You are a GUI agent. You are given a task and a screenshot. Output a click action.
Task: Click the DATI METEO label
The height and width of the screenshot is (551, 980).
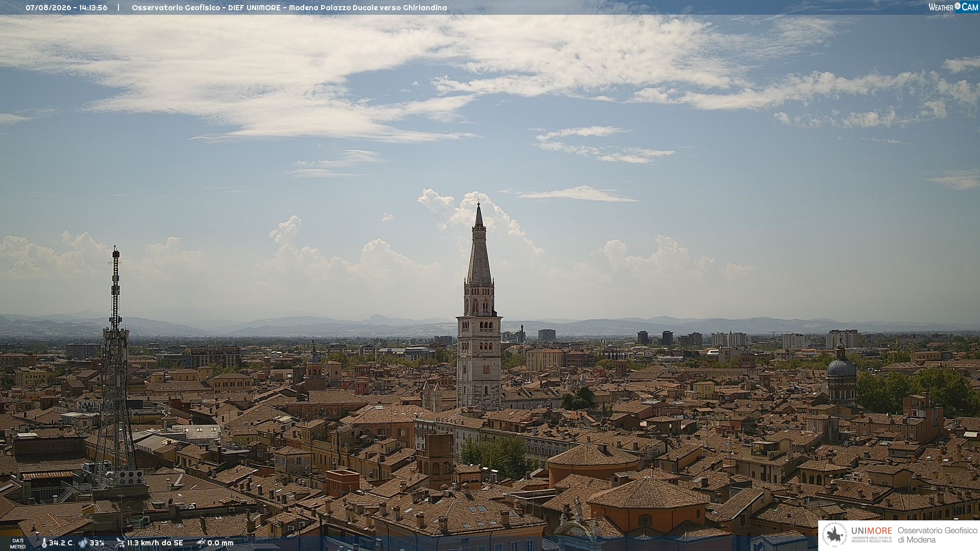(18, 543)
